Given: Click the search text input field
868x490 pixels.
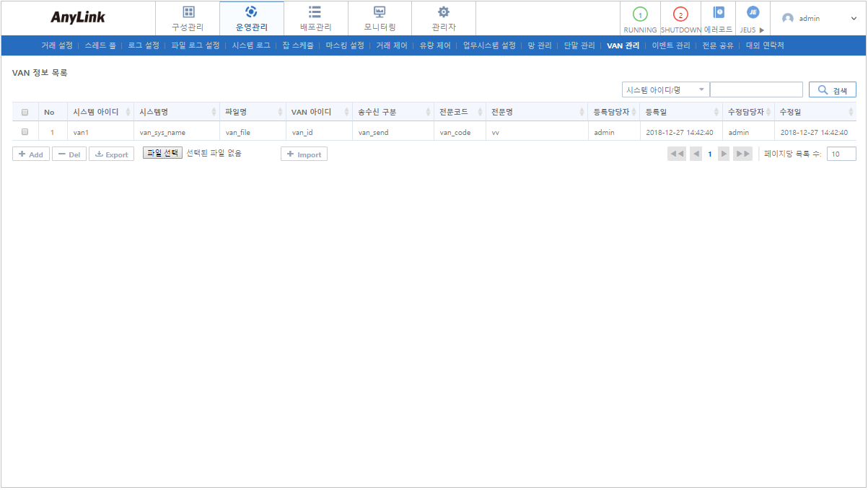Looking at the screenshot, I should click(x=756, y=89).
